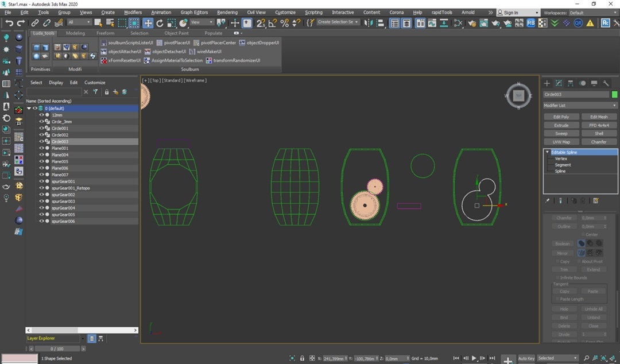This screenshot has height=364, width=620.
Task: Switch to the Modeling ribbon tab
Action: point(75,33)
